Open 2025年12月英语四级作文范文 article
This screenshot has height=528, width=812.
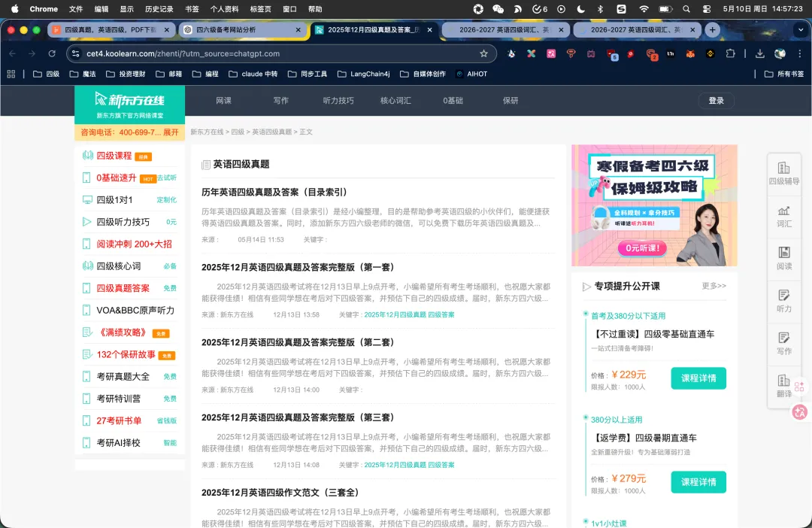(x=280, y=493)
